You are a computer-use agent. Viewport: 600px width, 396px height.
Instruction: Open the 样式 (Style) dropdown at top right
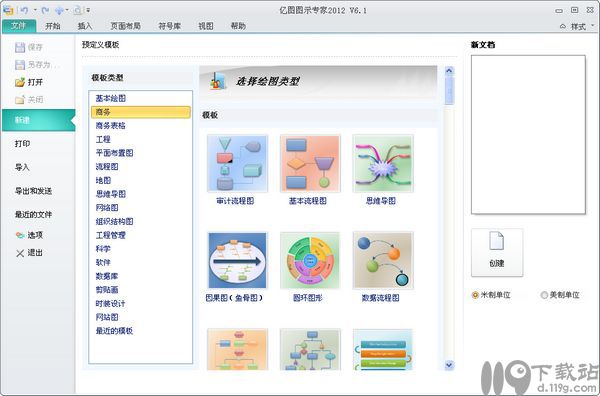pos(582,26)
